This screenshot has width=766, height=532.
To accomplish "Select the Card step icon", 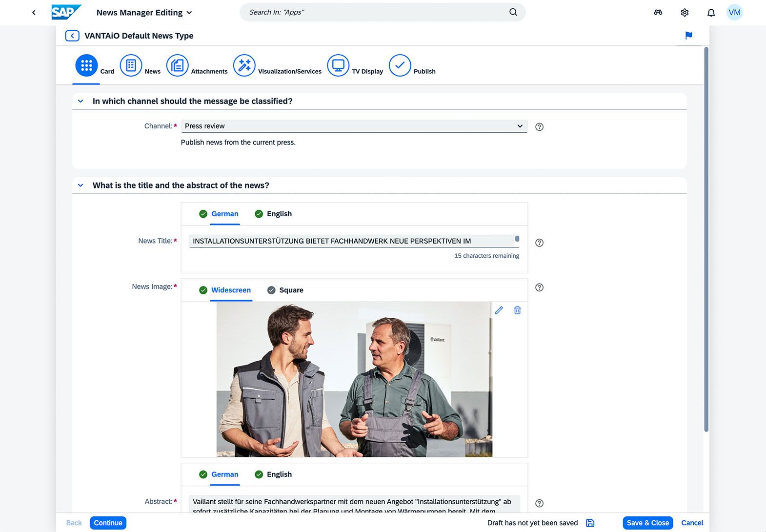I will [87, 65].
